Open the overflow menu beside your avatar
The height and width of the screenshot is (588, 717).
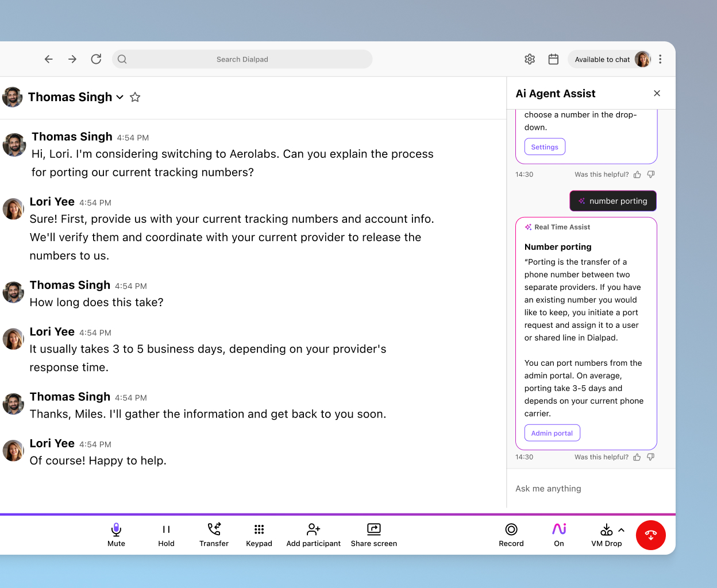click(660, 59)
